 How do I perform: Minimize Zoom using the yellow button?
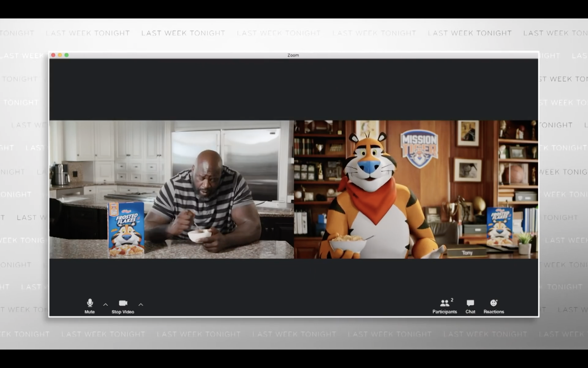60,55
